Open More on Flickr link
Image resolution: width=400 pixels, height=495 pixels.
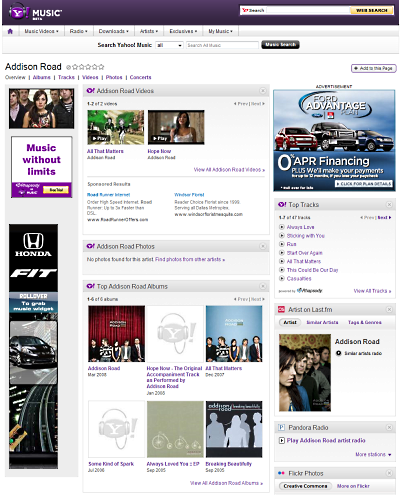pyautogui.click(x=353, y=486)
